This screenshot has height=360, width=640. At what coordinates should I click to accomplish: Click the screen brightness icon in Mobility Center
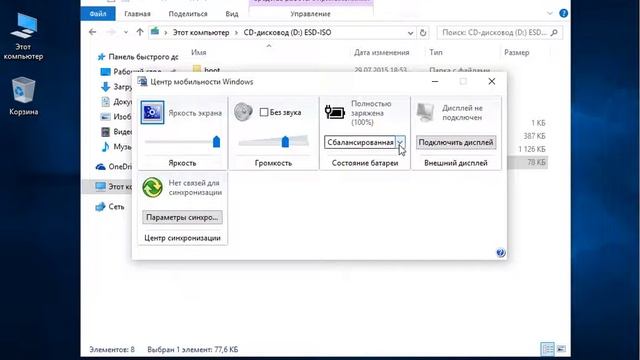point(152,112)
